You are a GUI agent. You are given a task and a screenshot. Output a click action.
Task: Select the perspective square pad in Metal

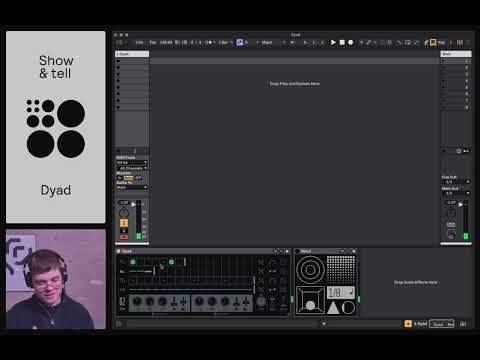tap(310, 300)
